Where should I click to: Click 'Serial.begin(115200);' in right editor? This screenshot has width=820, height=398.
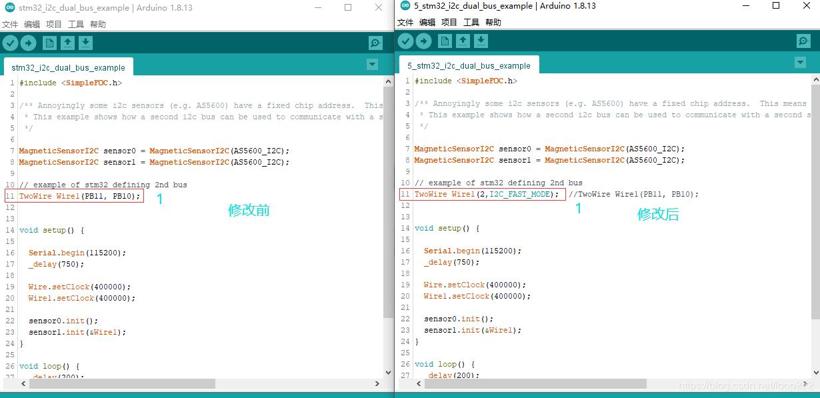pyautogui.click(x=473, y=251)
